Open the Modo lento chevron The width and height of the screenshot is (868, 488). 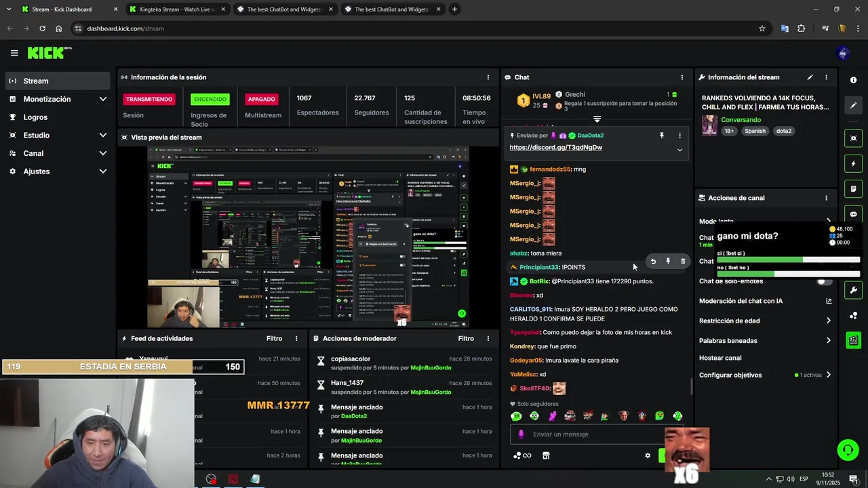(829, 221)
